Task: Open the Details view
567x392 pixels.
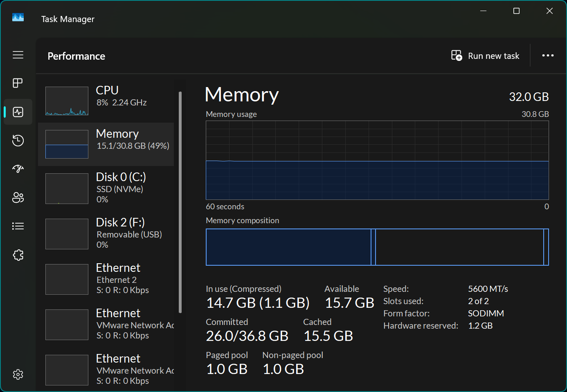Action: (x=18, y=226)
